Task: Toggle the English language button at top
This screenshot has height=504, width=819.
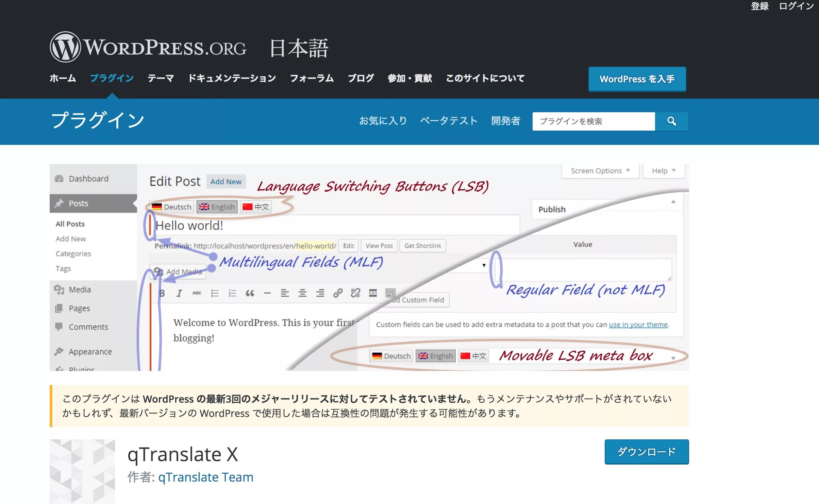Action: (x=217, y=207)
